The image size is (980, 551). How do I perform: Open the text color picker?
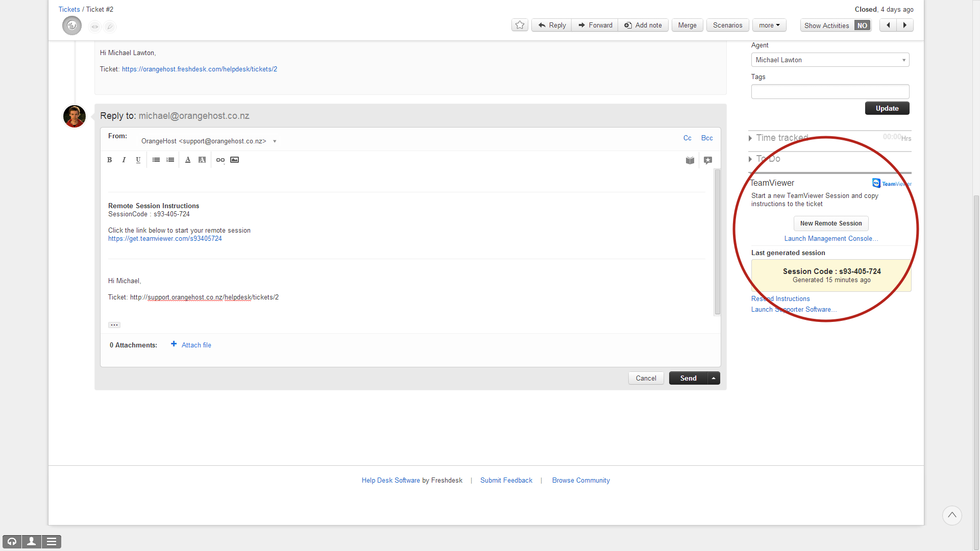(x=188, y=160)
